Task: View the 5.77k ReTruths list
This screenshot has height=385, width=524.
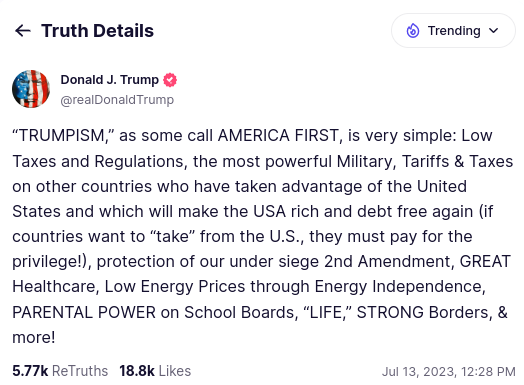Action: 60,371
